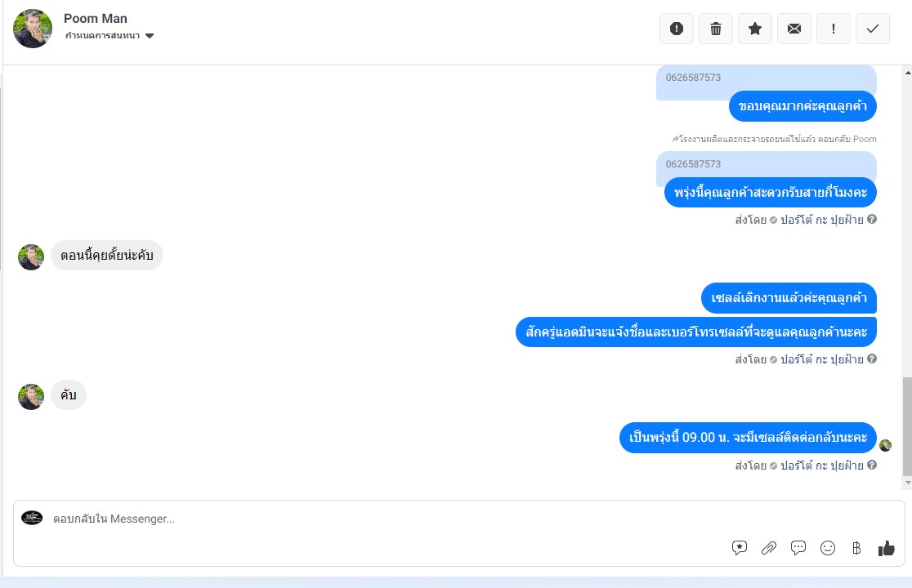Send a thumbs-up like
The height and width of the screenshot is (588, 912).
coord(887,548)
